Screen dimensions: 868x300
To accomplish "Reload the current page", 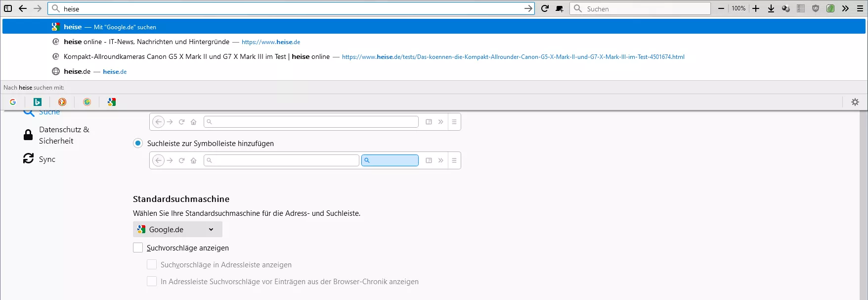I will (x=545, y=8).
